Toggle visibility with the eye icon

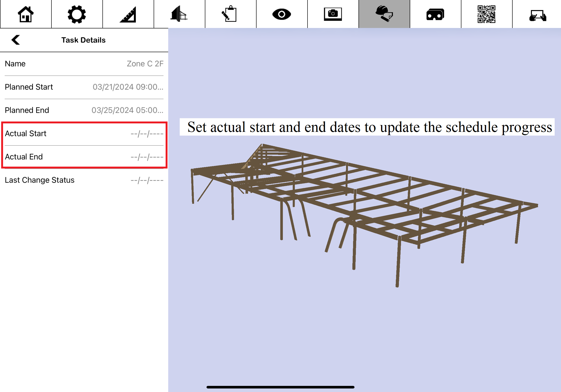[x=281, y=14]
